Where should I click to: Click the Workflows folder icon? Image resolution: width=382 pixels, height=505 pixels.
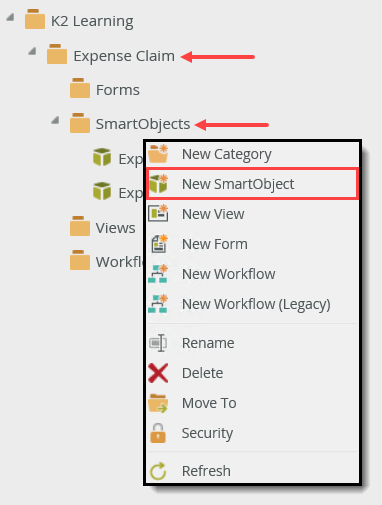pos(80,260)
